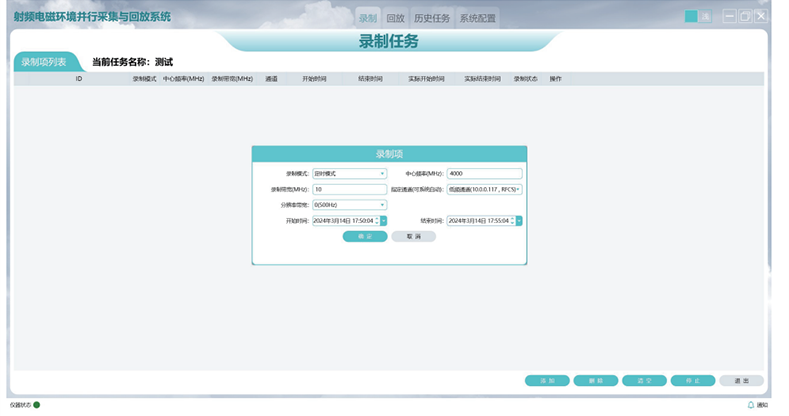Image resolution: width=789 pixels, height=416 pixels.
Task: Open the start time calendar dropdown
Action: [x=383, y=220]
